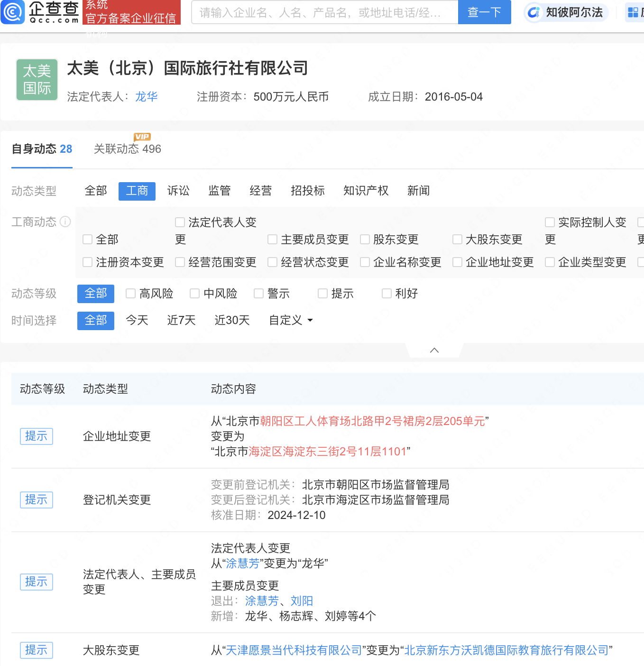
Task: Open the 涂慧芳 link in 法定代表人变更
Action: (243, 564)
